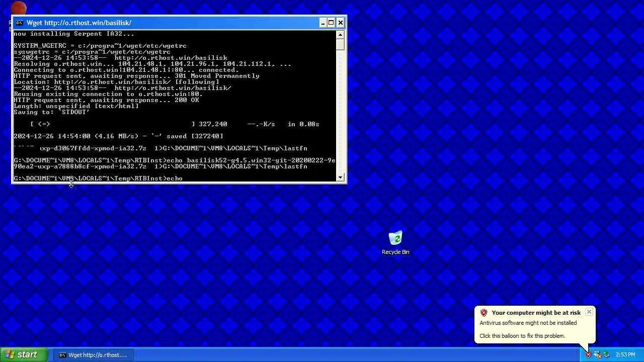The height and width of the screenshot is (362, 644).
Task: Click the Security Center red shield tray icon
Action: 588,355
